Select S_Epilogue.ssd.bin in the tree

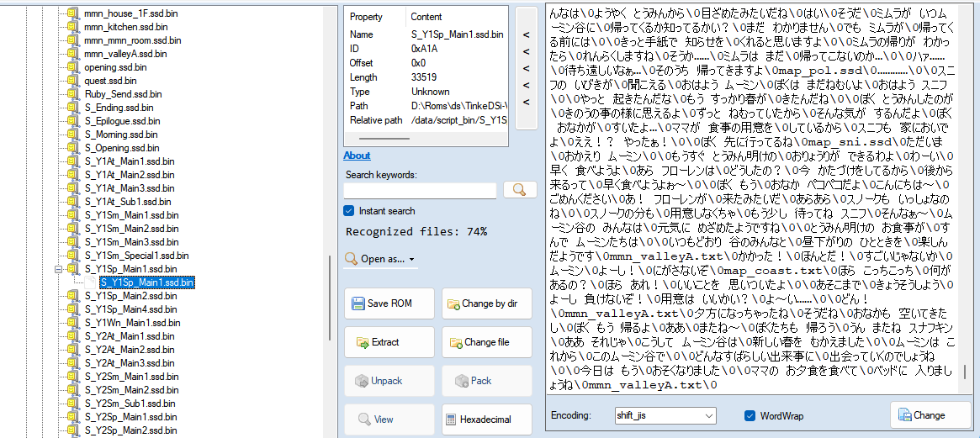tap(121, 120)
